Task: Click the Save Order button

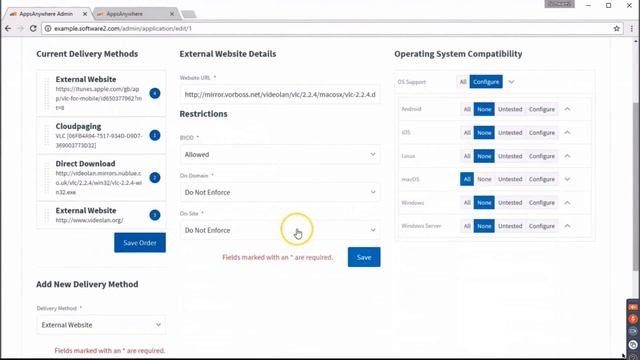Action: [x=140, y=243]
